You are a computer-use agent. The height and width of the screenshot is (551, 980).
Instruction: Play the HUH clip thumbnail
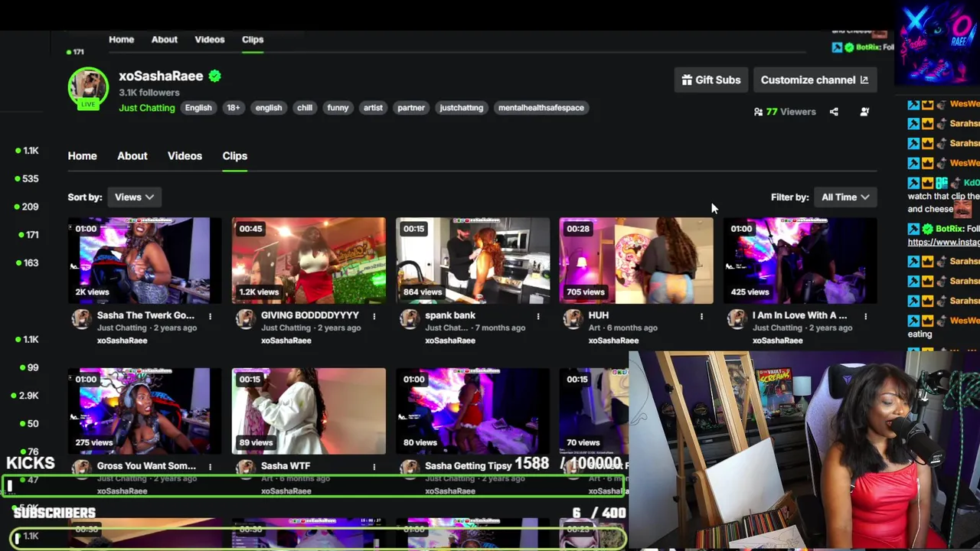point(636,260)
